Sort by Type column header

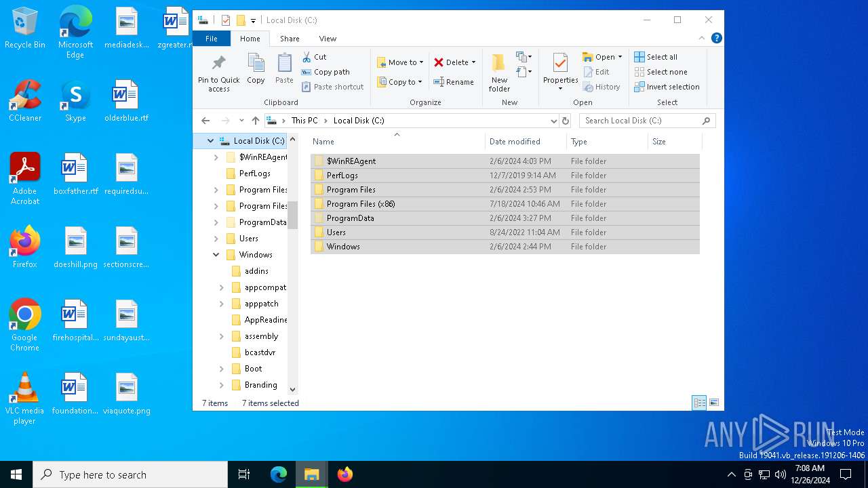tap(607, 142)
